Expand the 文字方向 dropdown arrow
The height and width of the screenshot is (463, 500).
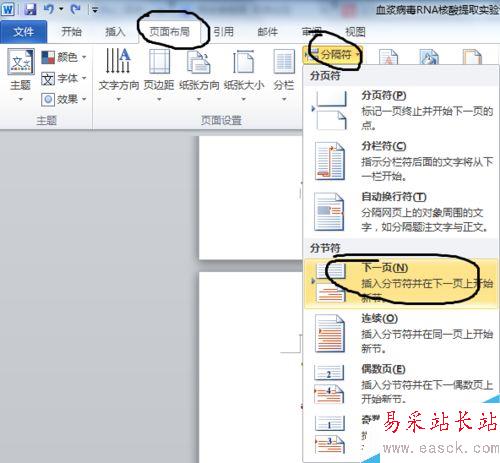pos(119,99)
